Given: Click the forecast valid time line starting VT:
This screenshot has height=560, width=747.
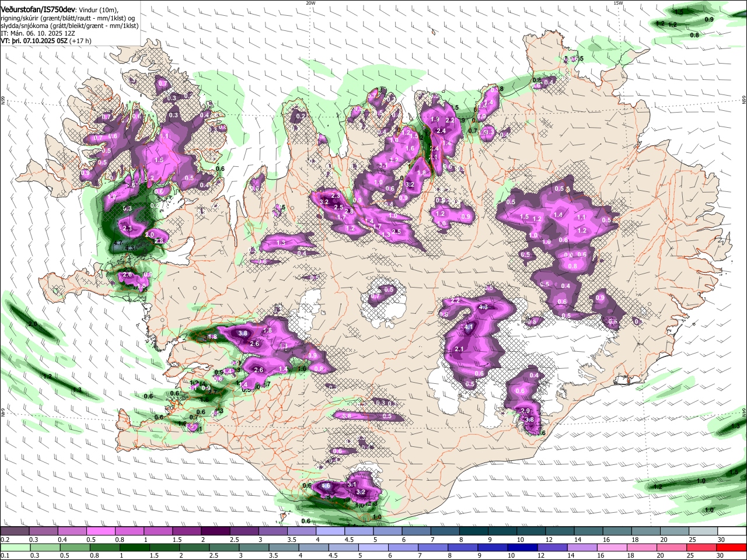Looking at the screenshot, I should point(46,41).
